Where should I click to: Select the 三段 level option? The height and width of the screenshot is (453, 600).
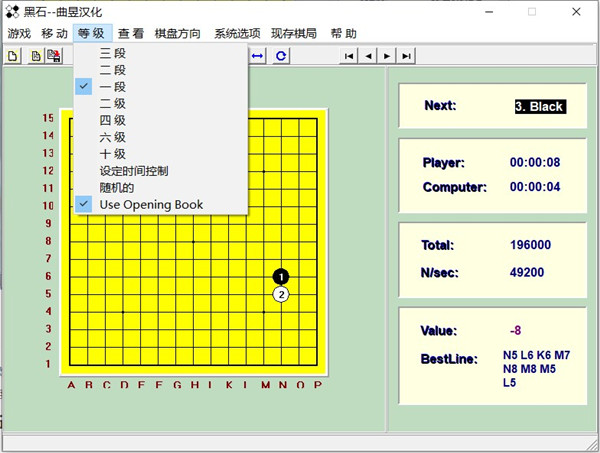click(112, 53)
